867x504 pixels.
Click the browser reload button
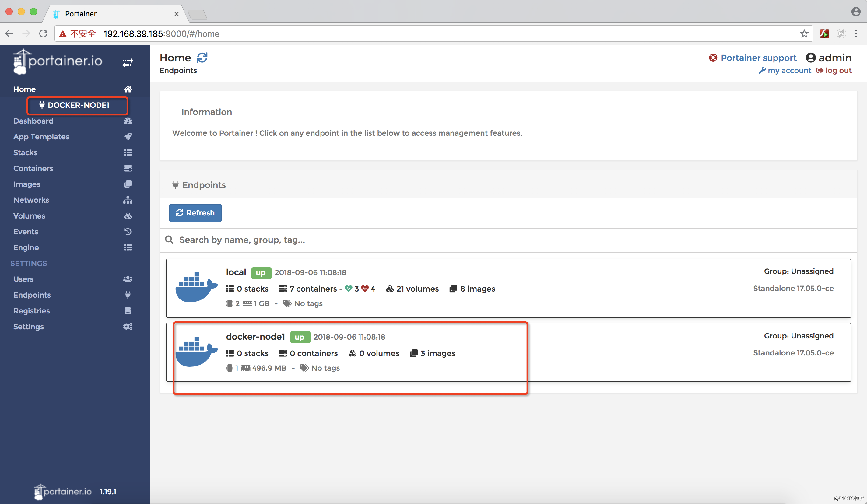[x=43, y=33]
